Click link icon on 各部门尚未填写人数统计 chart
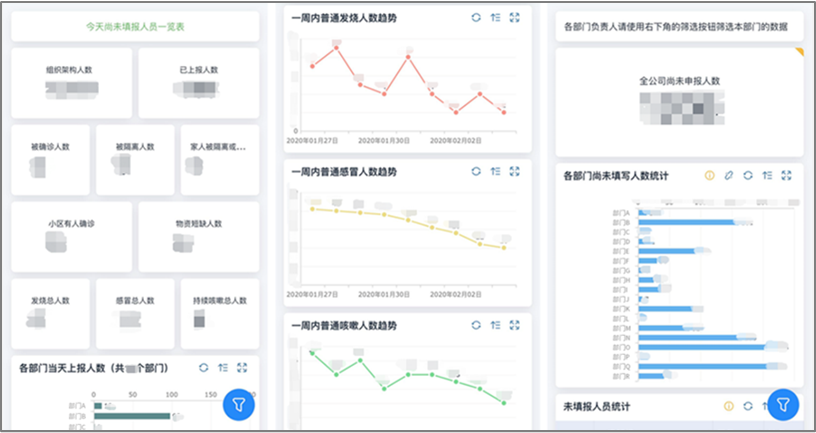816x433 pixels. 729,176
